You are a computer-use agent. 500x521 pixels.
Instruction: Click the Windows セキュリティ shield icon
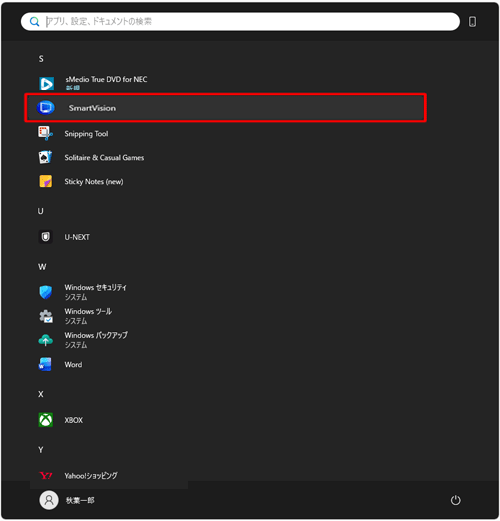pos(46,292)
